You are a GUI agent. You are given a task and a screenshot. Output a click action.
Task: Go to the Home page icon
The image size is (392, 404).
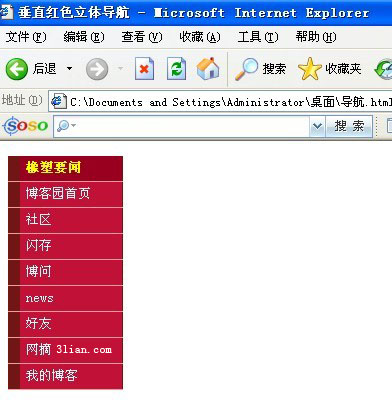point(208,69)
